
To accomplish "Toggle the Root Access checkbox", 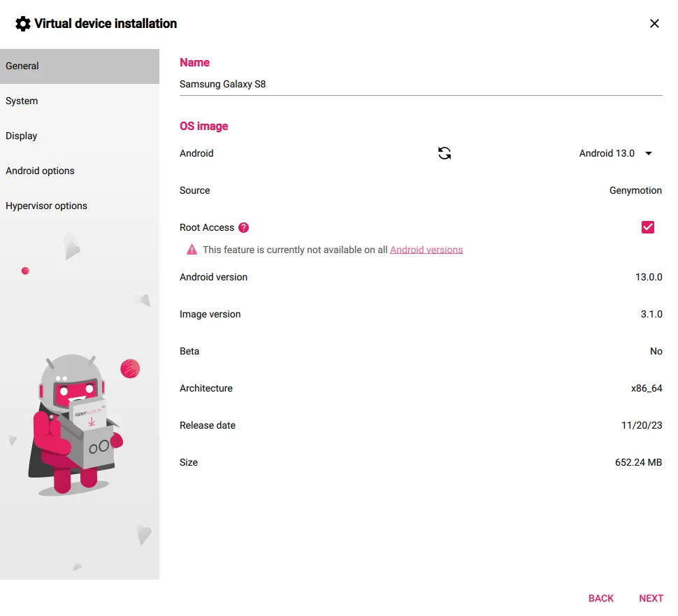I will [x=647, y=227].
